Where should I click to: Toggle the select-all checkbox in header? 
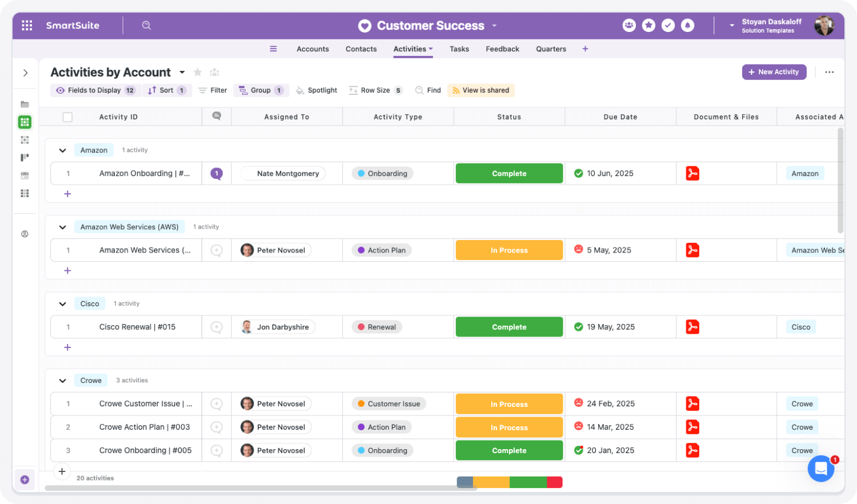click(x=67, y=117)
